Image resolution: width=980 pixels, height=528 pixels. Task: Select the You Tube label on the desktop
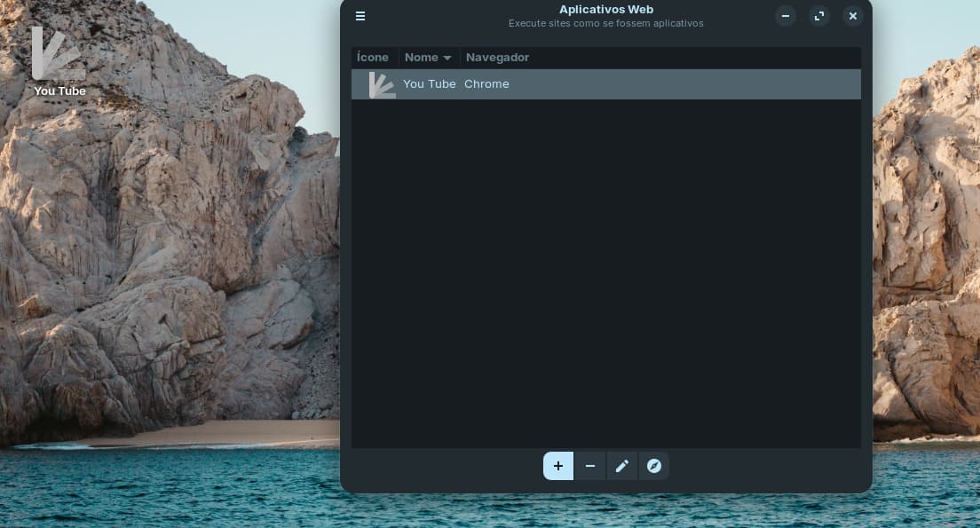coord(59,91)
